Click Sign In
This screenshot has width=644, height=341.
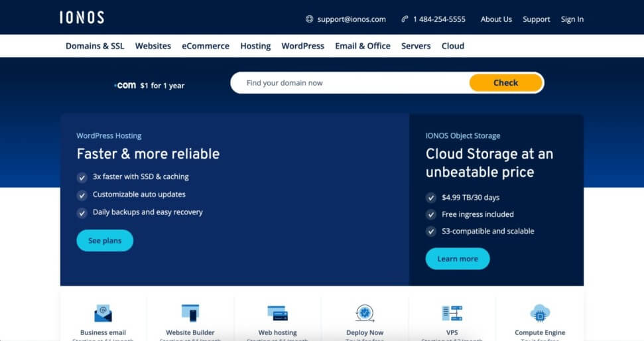pos(572,19)
